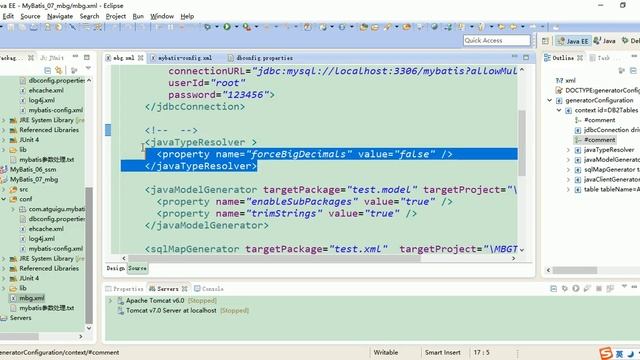
Task: Click the Run Last Tool (external tools) icon
Action: pyautogui.click(x=247, y=27)
